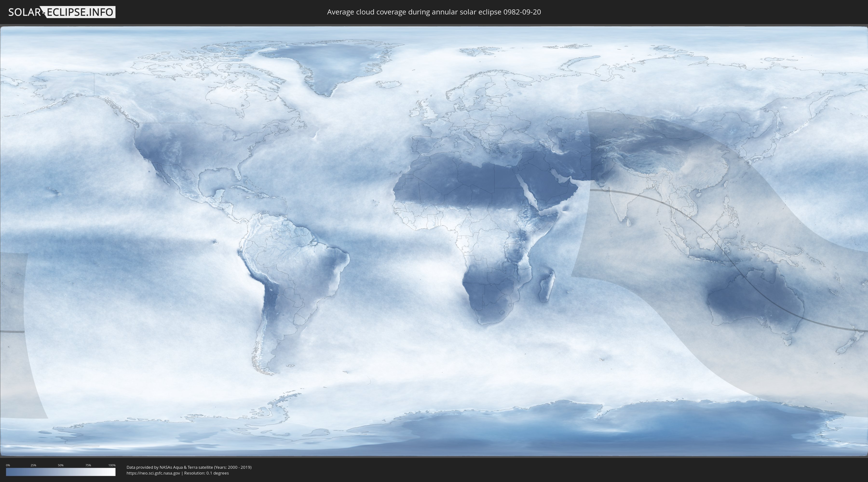Click the NASA Aqua & Terra data credit
Screen dimensions: 868x482
point(189,467)
